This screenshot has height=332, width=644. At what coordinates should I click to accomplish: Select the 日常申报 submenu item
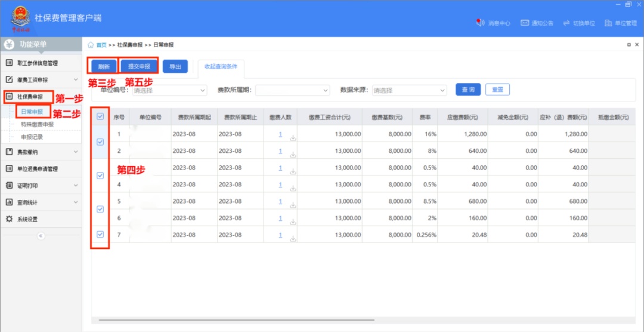[x=32, y=112]
